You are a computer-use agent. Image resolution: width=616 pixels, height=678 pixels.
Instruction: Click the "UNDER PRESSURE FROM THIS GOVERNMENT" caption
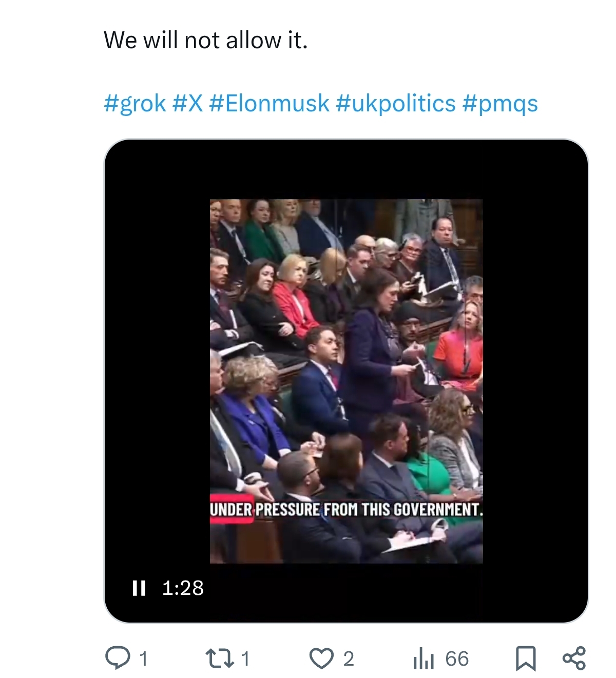pos(346,510)
